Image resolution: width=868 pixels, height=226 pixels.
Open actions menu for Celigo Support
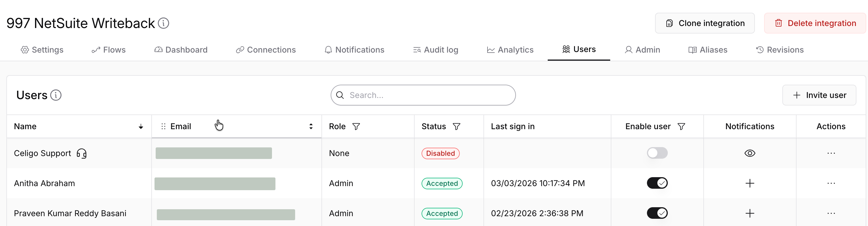coord(831,153)
